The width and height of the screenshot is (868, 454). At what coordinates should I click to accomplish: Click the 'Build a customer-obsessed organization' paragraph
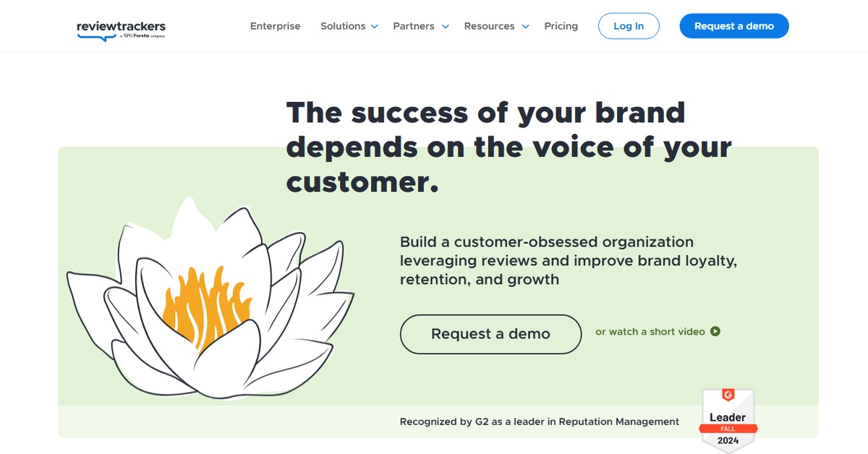(x=568, y=260)
